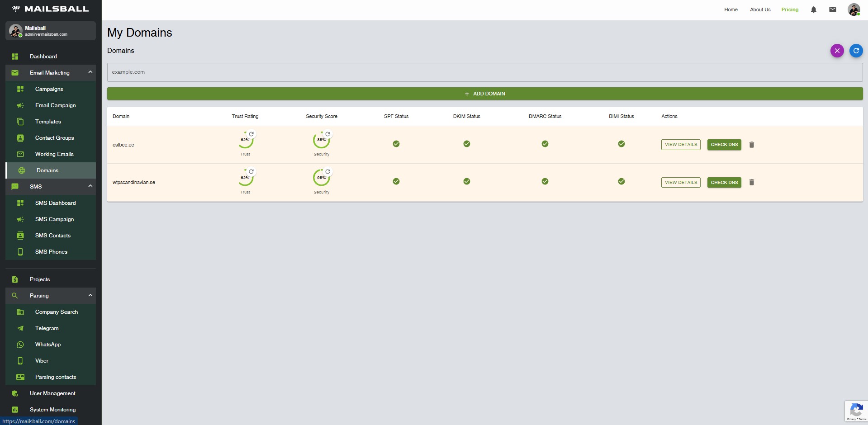Screen dimensions: 868x425
Task: Collapse the Parsing menu section
Action: coord(90,295)
